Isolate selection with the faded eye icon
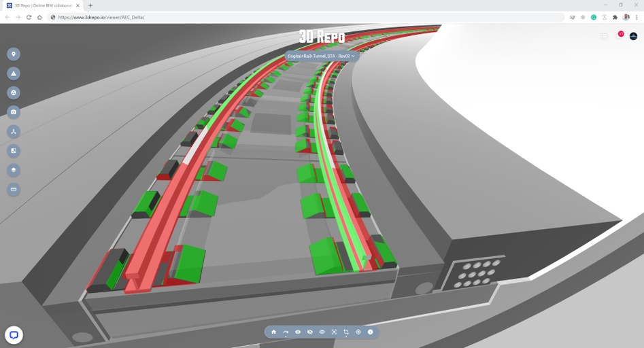Viewport: 644px width, 348px height. click(322, 332)
